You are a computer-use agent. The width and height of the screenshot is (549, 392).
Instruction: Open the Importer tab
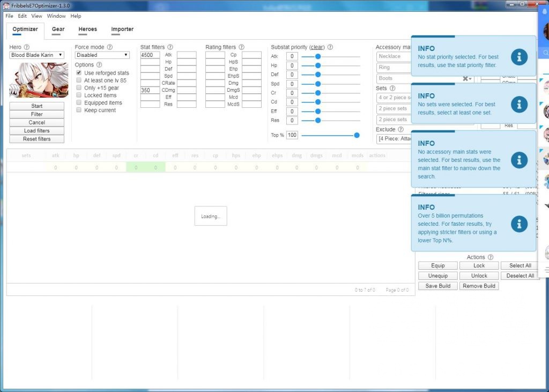coord(122,29)
